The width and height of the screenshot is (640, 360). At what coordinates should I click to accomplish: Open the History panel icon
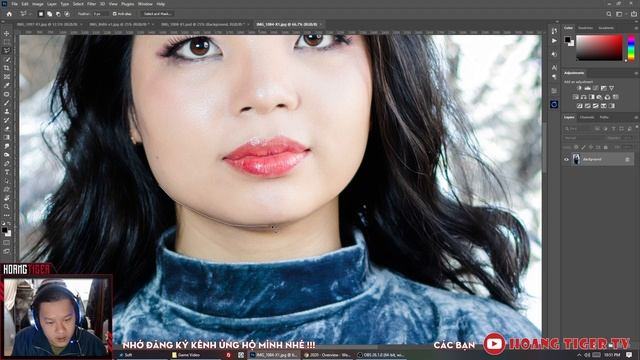pos(554,31)
